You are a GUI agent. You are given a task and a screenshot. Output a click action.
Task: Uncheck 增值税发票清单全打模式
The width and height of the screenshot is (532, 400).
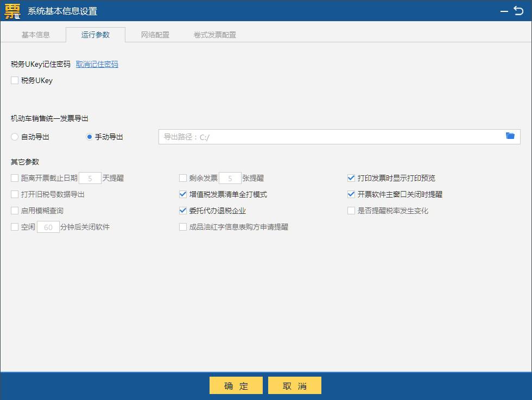coord(182,194)
